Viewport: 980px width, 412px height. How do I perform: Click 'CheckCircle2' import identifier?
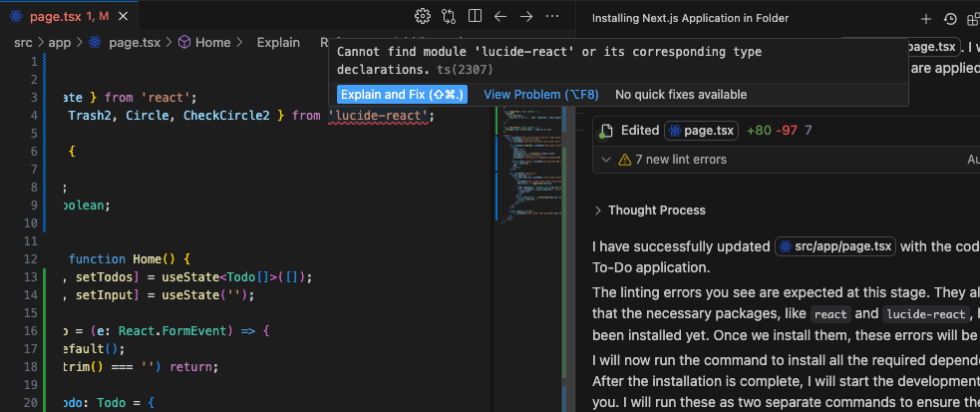[226, 116]
